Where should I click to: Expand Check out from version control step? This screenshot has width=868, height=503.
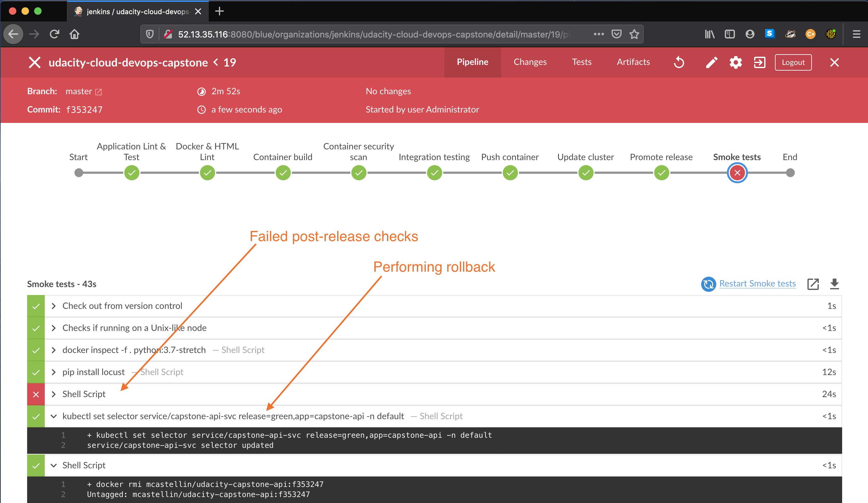pos(54,306)
